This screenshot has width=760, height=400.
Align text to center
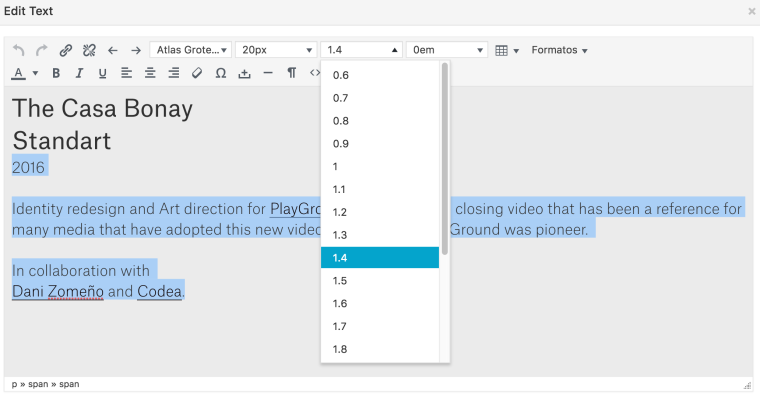(x=150, y=73)
